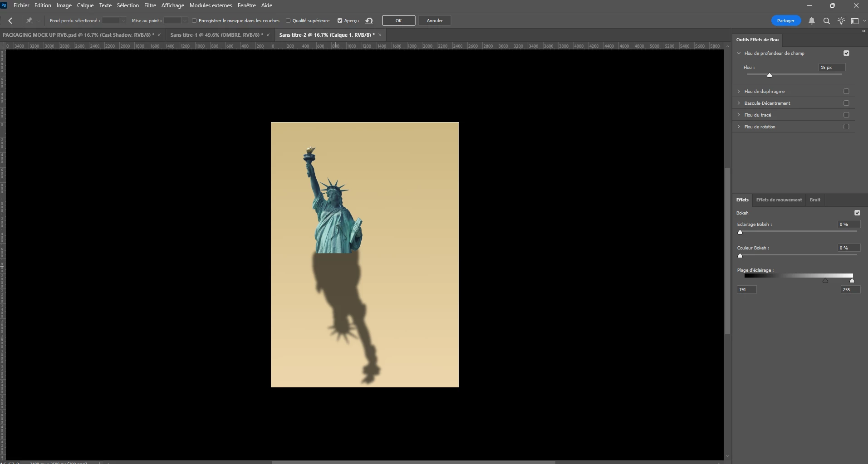868x464 pixels.
Task: Uncheck the Bokeh checkbox
Action: click(x=857, y=213)
